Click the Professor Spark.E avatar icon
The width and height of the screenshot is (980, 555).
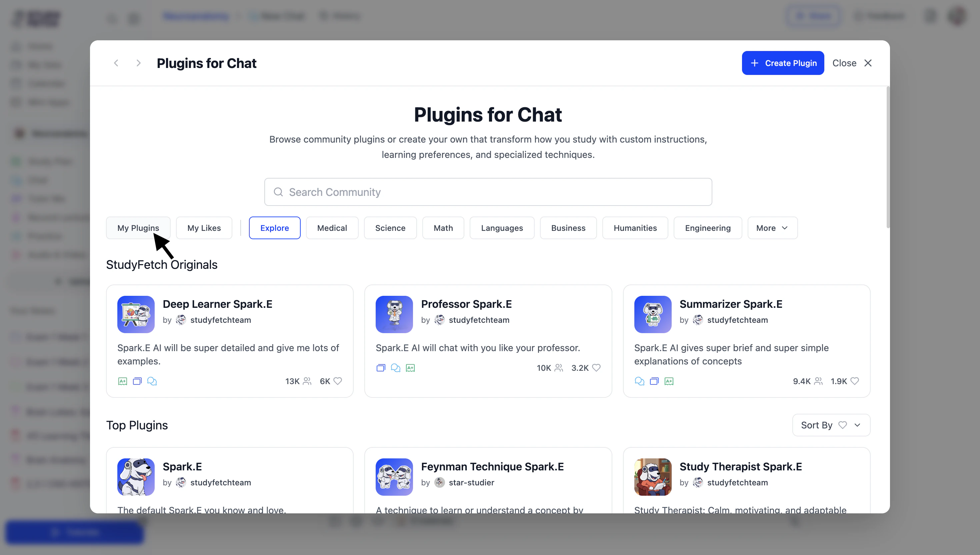coord(394,314)
